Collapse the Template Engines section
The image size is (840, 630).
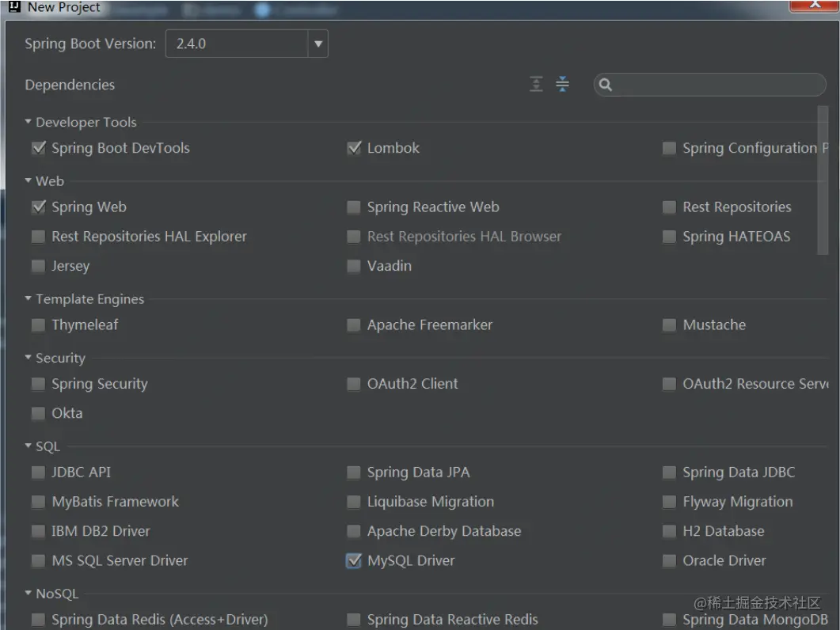[x=29, y=299]
